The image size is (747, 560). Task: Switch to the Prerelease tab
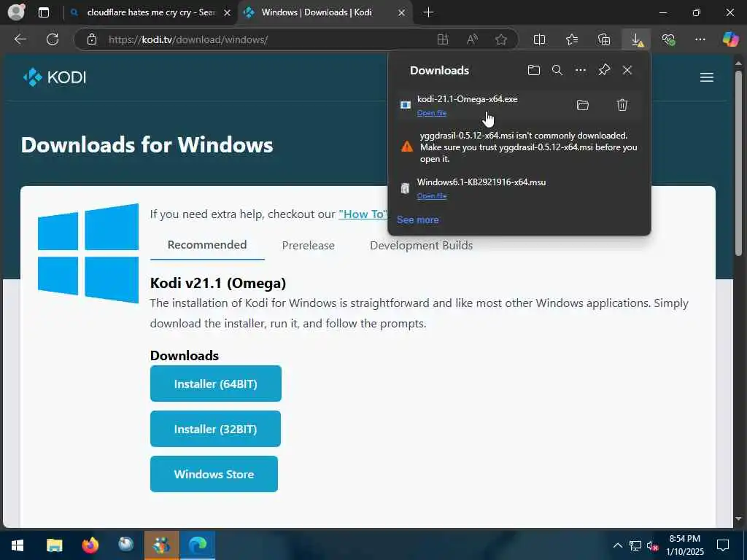pyautogui.click(x=309, y=245)
